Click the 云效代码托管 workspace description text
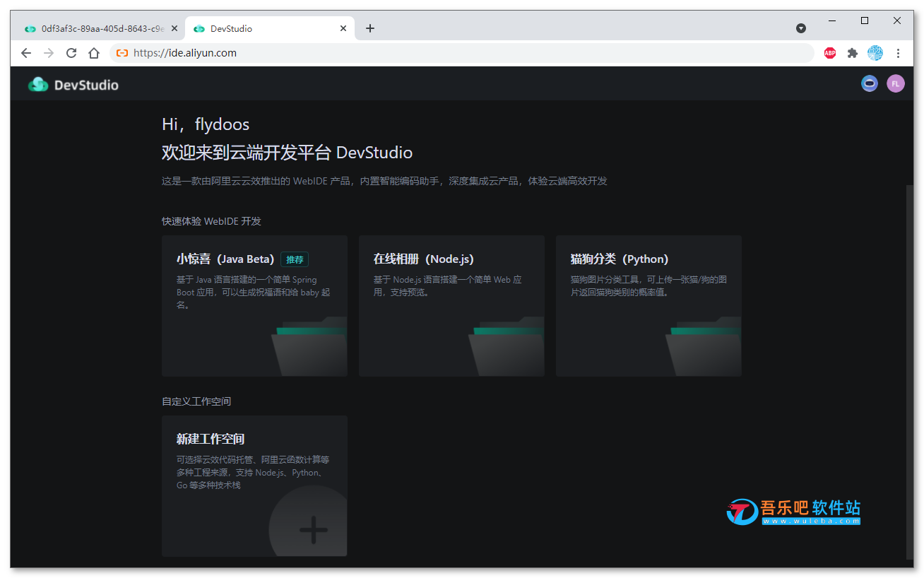 253,473
